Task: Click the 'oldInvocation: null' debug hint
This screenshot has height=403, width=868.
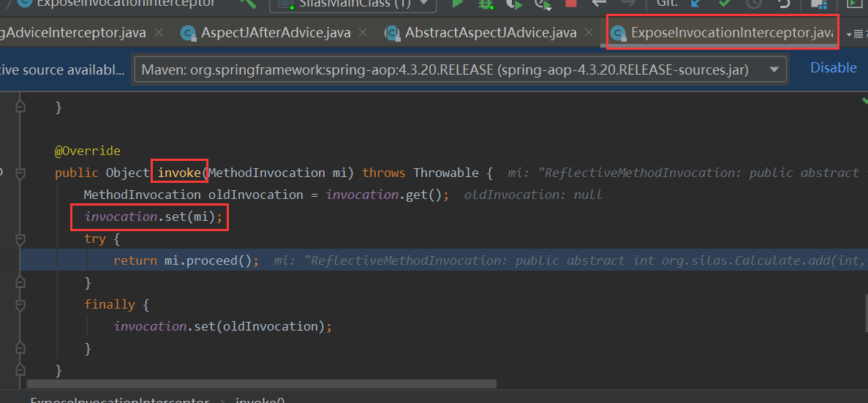Action: pos(533,195)
